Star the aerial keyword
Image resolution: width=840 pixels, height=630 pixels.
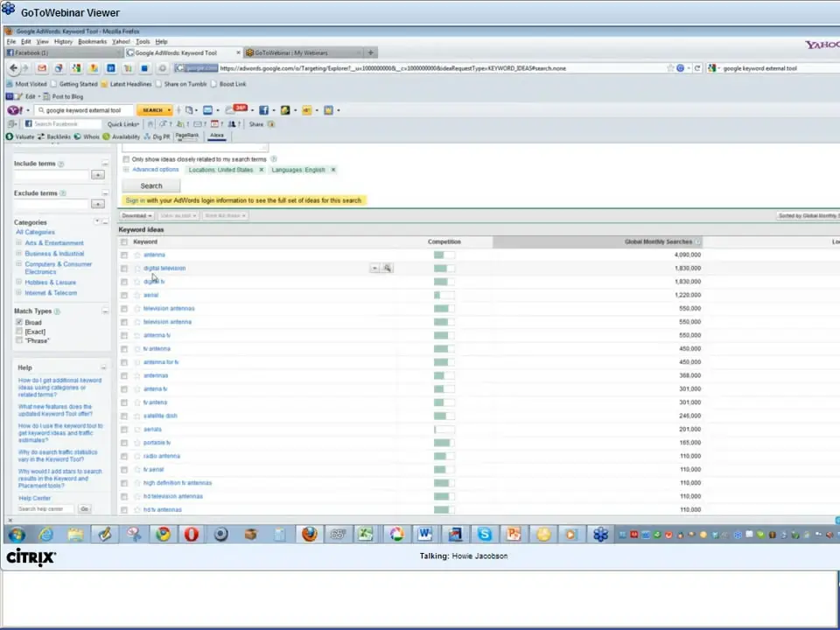pos(137,295)
